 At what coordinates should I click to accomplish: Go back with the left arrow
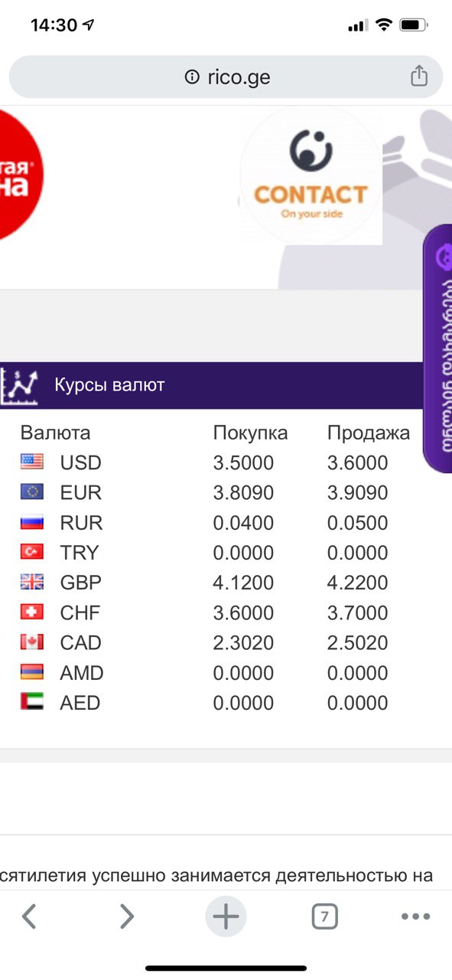pyautogui.click(x=29, y=916)
